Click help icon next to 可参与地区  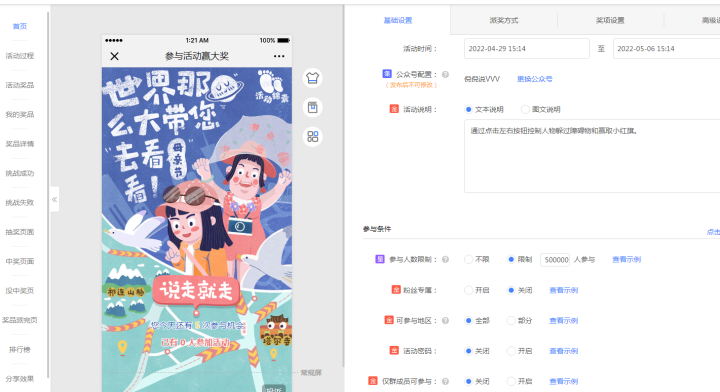[x=445, y=320]
